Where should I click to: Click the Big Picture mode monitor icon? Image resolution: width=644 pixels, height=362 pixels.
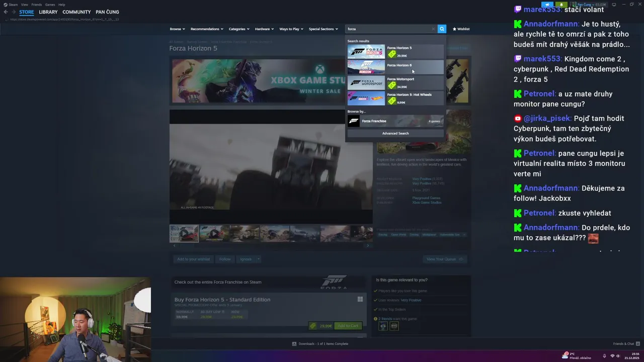point(614,5)
